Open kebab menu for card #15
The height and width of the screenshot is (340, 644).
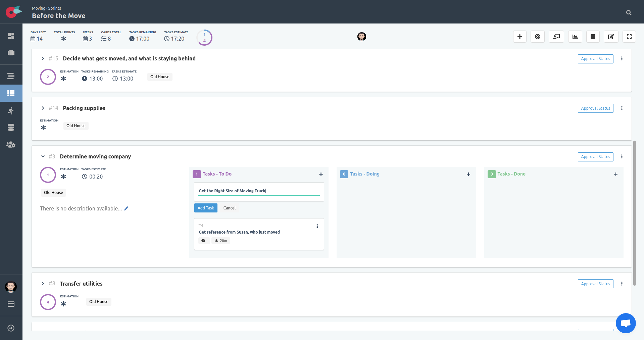point(622,58)
